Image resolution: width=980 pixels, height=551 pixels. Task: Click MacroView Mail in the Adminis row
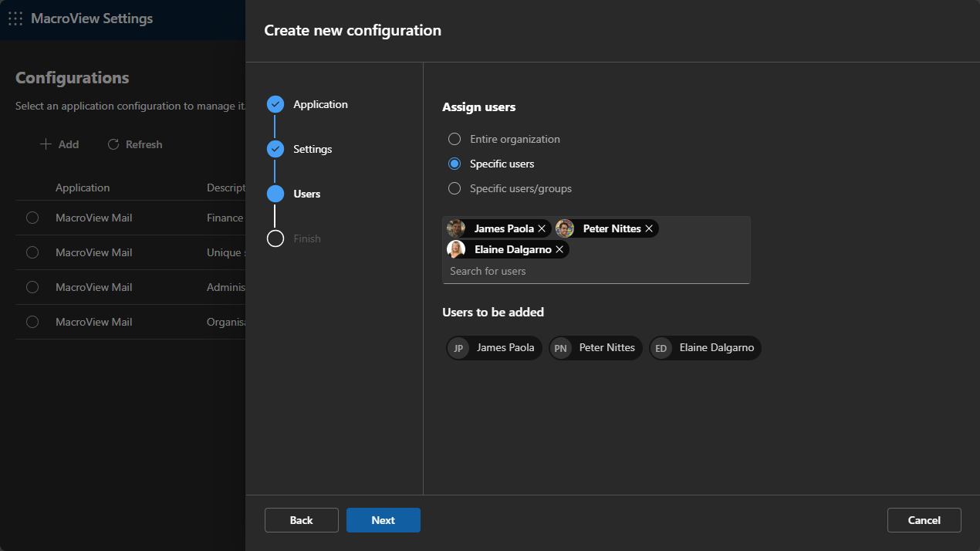[x=94, y=287]
